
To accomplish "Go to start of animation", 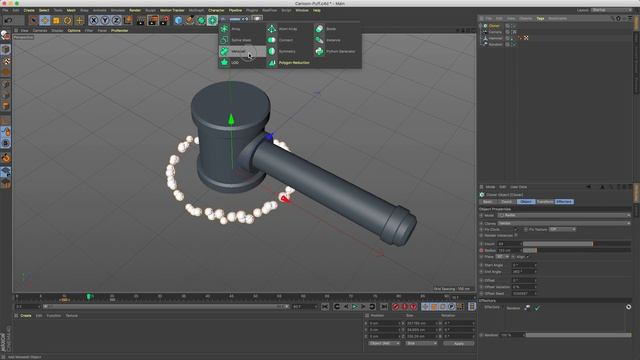I will pos(325,307).
